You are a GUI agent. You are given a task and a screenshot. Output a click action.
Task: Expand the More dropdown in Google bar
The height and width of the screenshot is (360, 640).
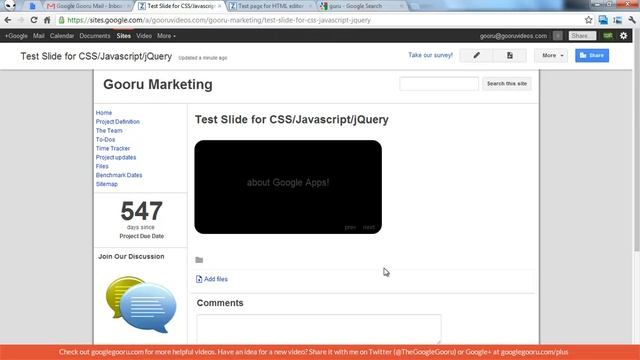point(166,36)
